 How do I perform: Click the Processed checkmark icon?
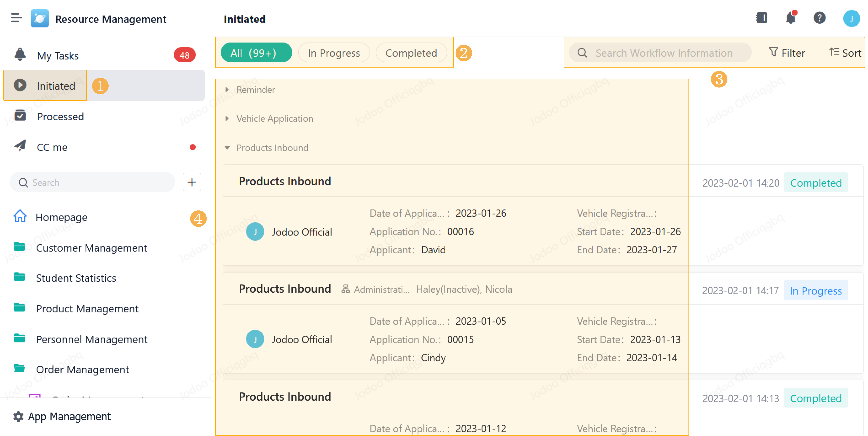[x=20, y=116]
